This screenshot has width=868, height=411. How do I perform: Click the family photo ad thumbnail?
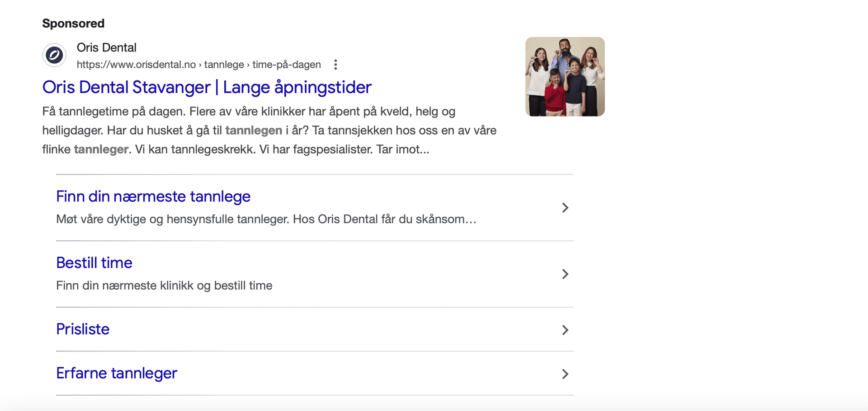(x=565, y=77)
